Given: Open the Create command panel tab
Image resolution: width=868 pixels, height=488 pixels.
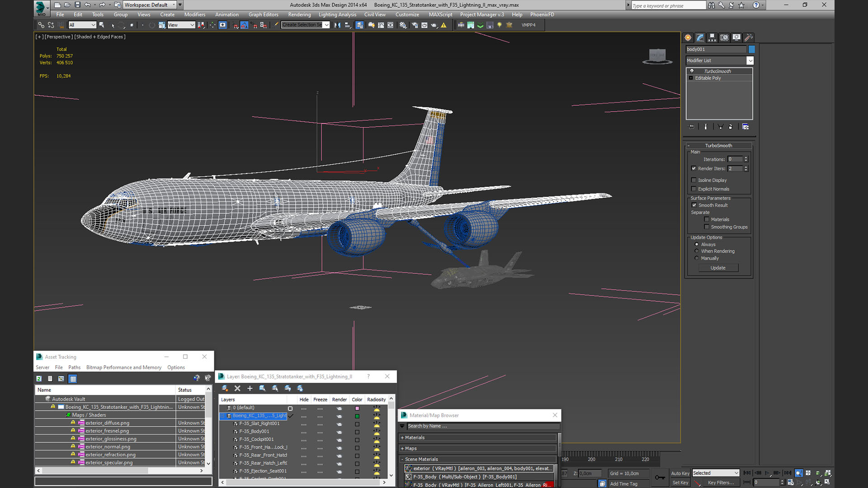Looking at the screenshot, I should (x=688, y=38).
